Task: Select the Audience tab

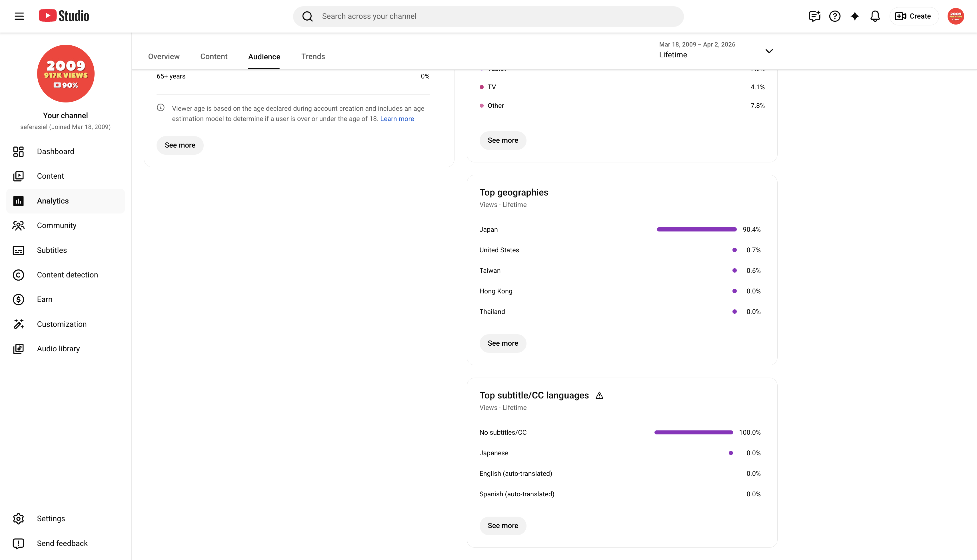Action: tap(264, 57)
